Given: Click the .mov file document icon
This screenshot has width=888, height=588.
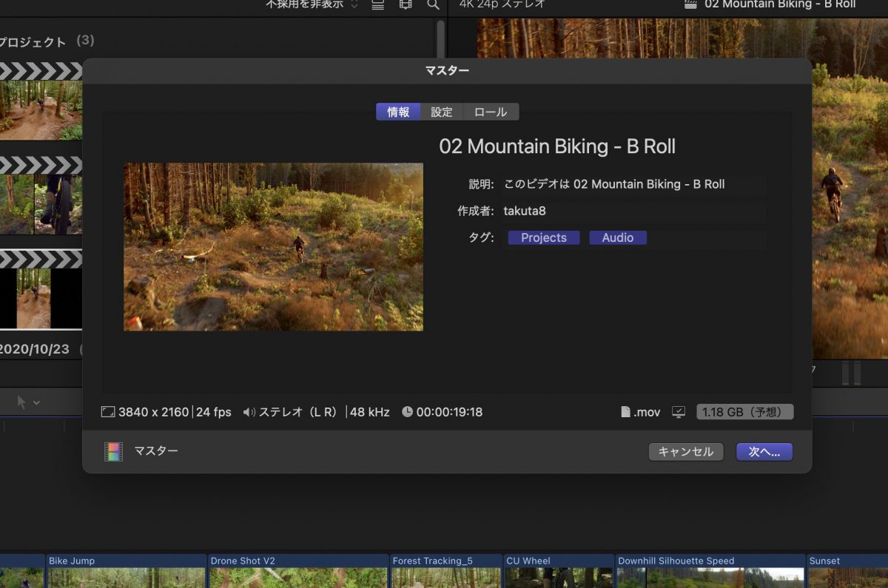Looking at the screenshot, I should coord(625,412).
